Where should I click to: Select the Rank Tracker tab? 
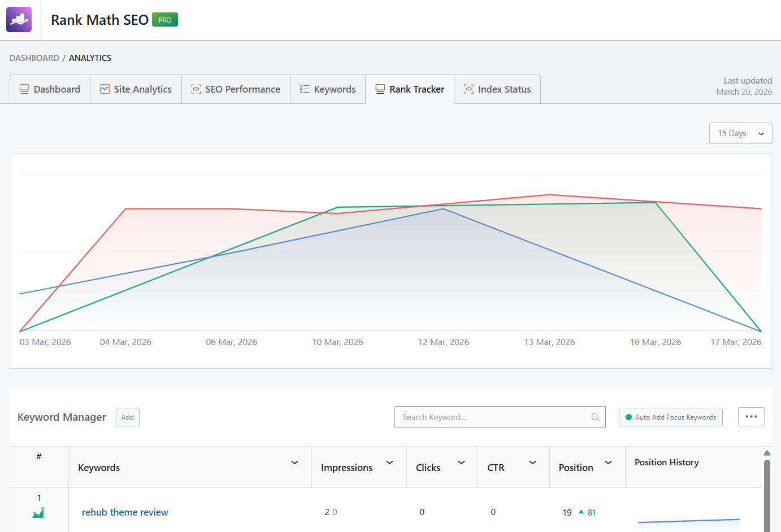point(410,89)
